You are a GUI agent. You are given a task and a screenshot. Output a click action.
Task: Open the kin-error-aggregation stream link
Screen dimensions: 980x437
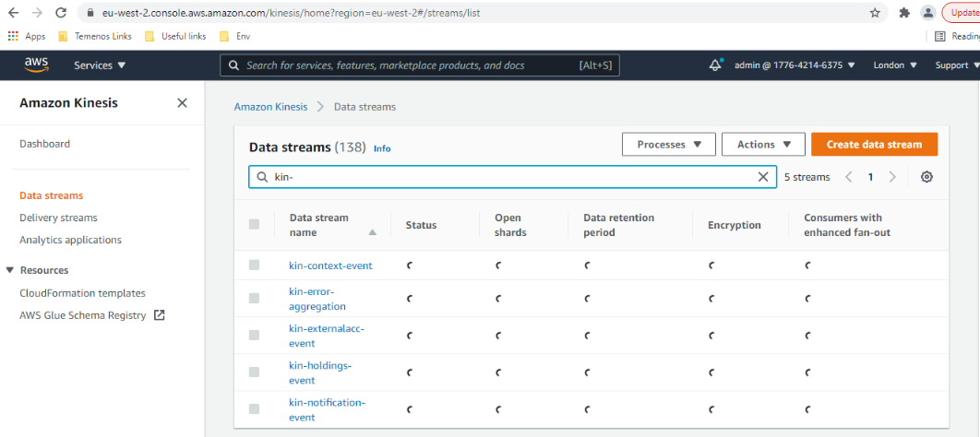point(317,299)
